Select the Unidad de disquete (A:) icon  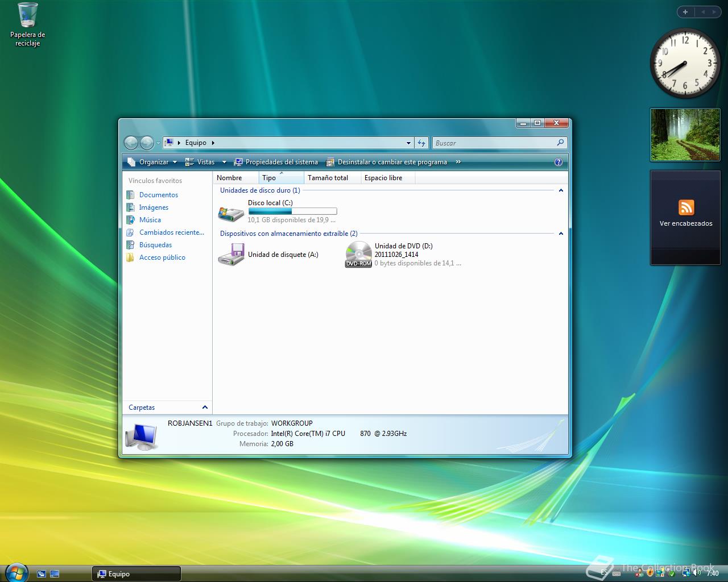(231, 254)
